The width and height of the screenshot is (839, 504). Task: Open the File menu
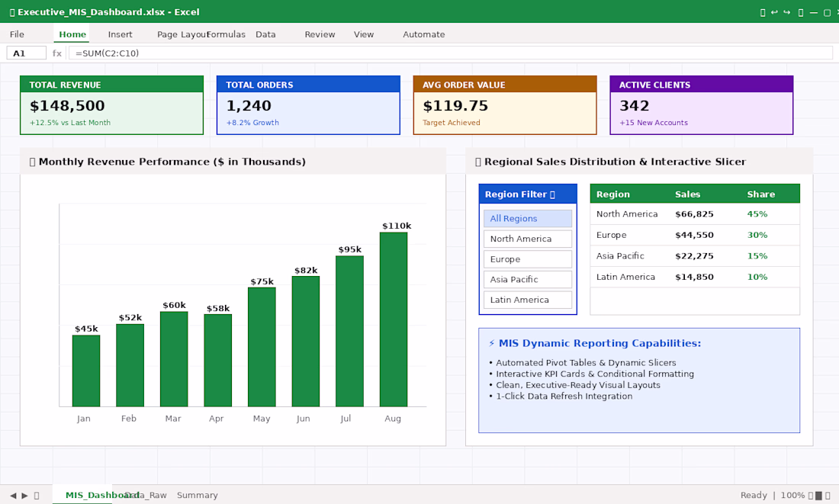point(17,34)
